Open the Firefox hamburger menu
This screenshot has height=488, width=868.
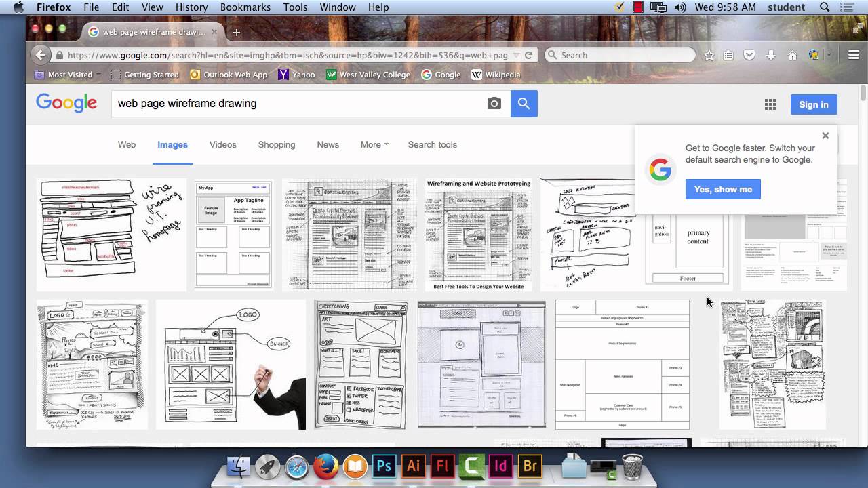854,56
